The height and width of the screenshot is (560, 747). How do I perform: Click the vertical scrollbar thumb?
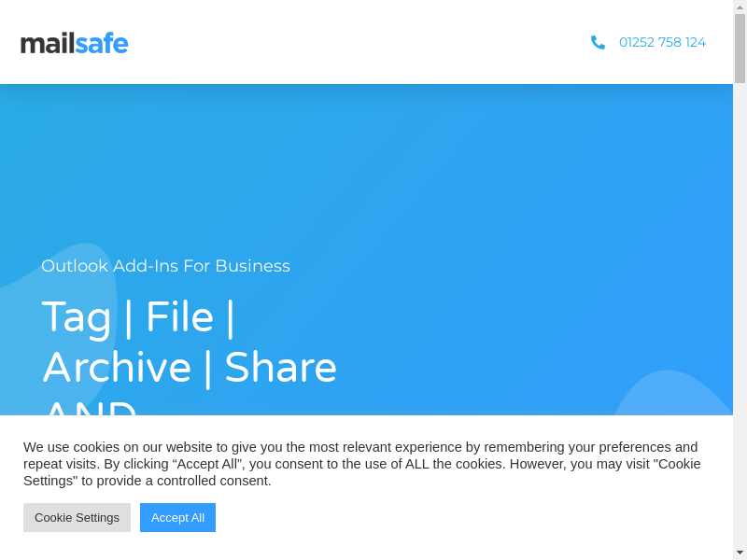(x=740, y=49)
